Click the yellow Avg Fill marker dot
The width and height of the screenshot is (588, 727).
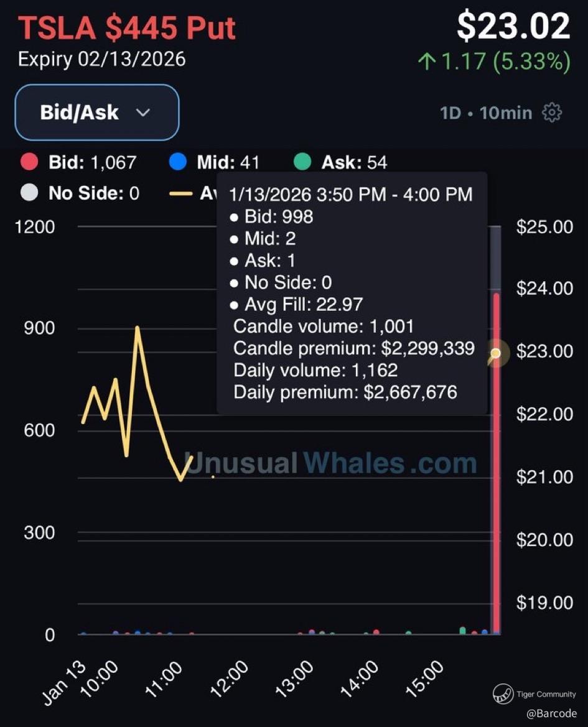click(x=496, y=353)
